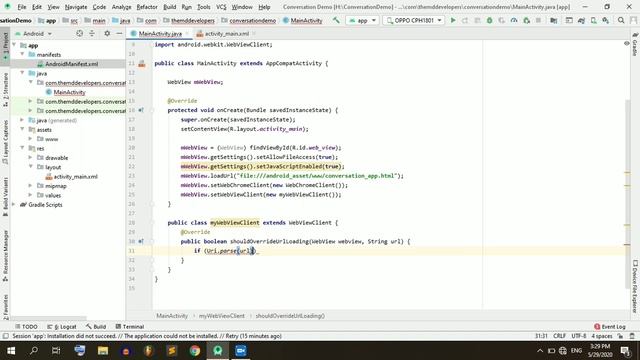Viewport: 640px width, 360px height.
Task: Open File Explorer from Windows taskbar
Action: coord(102,351)
